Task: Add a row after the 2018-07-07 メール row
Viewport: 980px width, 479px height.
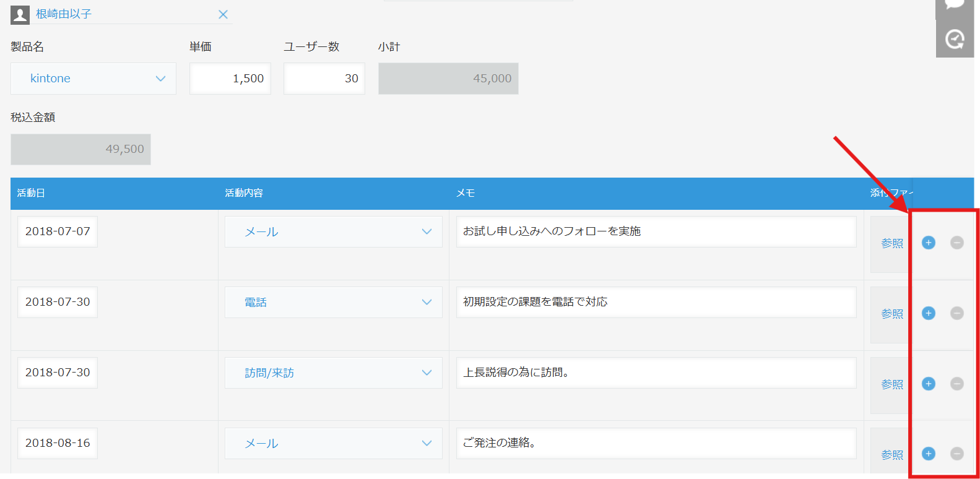Action: pos(928,243)
